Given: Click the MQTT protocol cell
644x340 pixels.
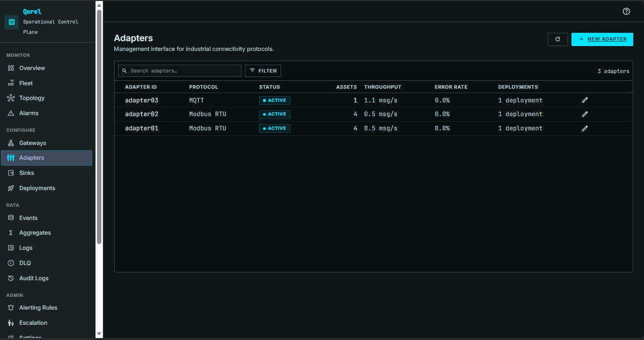Looking at the screenshot, I should pos(196,100).
